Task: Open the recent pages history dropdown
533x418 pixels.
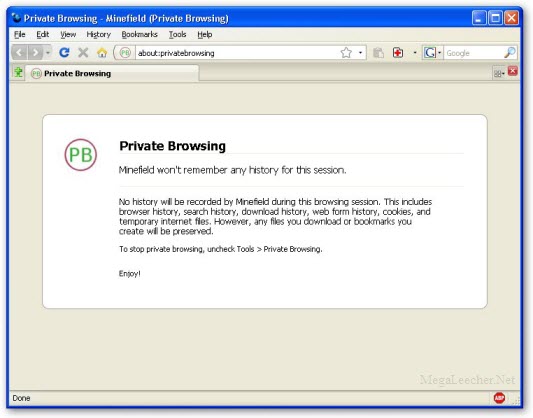Action: point(48,53)
